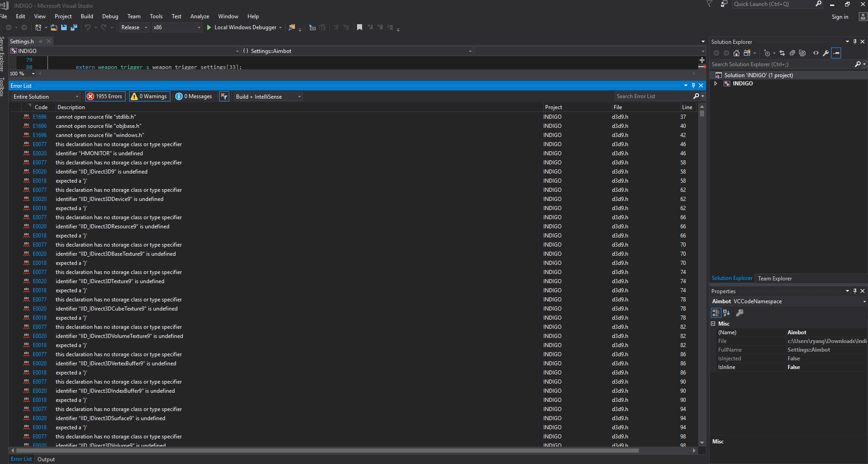Pin the Solution Explorer panel
Viewport: 868px width, 464px height.
point(855,42)
